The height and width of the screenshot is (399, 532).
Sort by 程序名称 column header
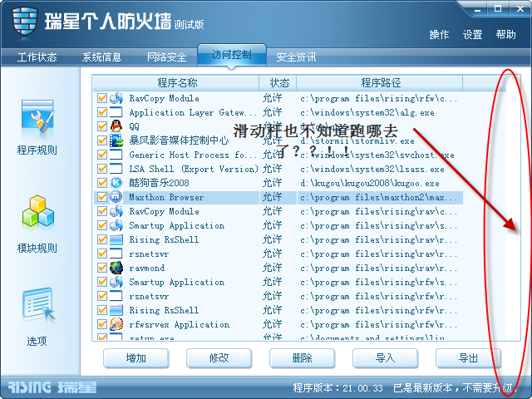coord(176,83)
